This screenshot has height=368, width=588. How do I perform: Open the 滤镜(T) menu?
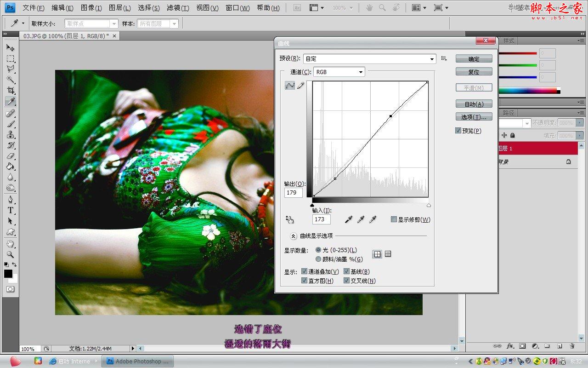point(177,7)
